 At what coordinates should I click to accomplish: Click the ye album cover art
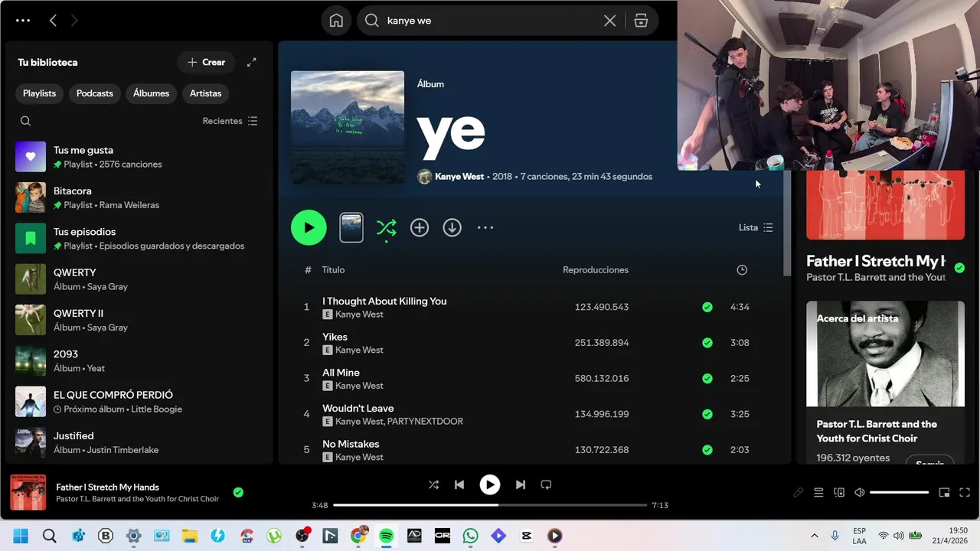point(348,128)
